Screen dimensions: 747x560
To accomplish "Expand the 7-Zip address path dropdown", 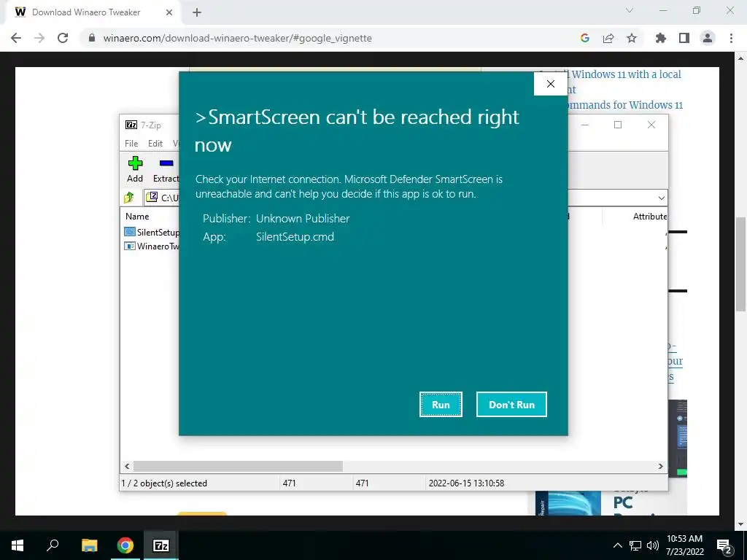I will point(661,198).
